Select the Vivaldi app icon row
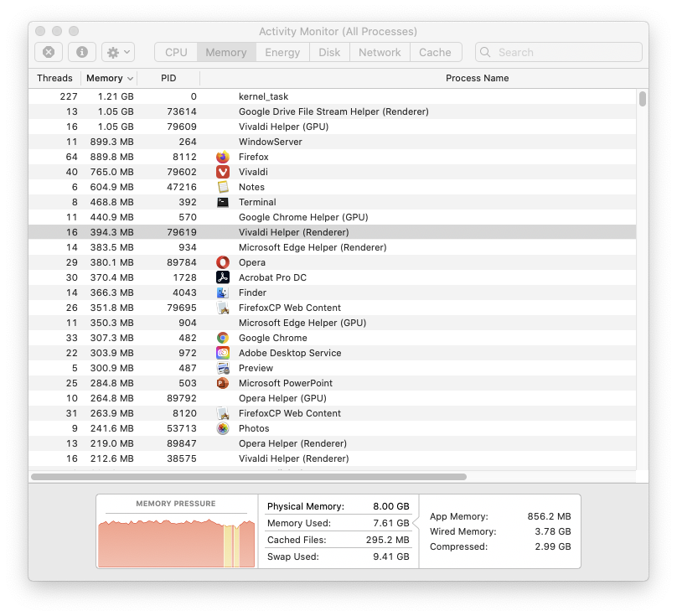This screenshot has height=616, width=677. [x=223, y=172]
